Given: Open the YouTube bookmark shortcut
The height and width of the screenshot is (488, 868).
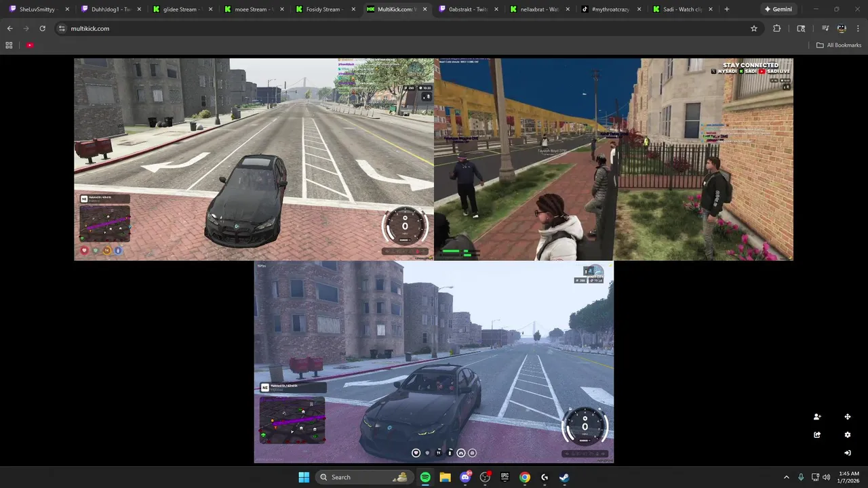Looking at the screenshot, I should (x=30, y=45).
